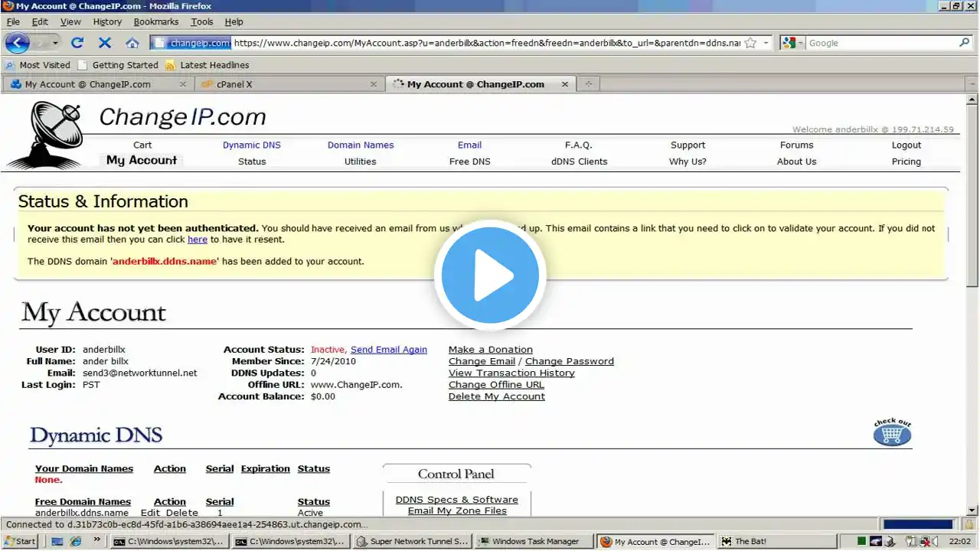Click the Send Email Again link
Image resolution: width=980 pixels, height=551 pixels.
point(389,350)
